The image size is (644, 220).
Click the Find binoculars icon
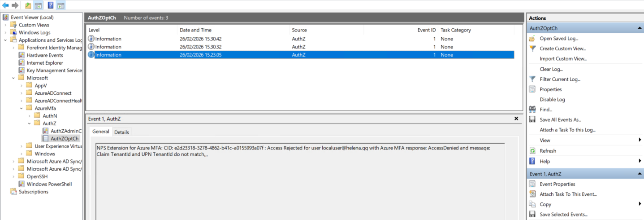(x=532, y=109)
